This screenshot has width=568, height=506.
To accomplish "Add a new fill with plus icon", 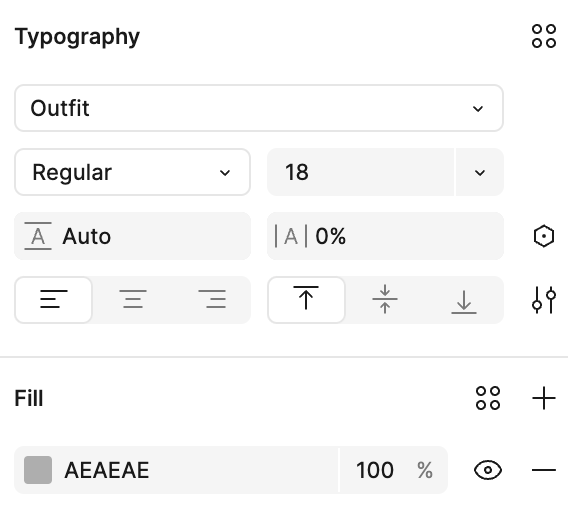I will [x=544, y=398].
